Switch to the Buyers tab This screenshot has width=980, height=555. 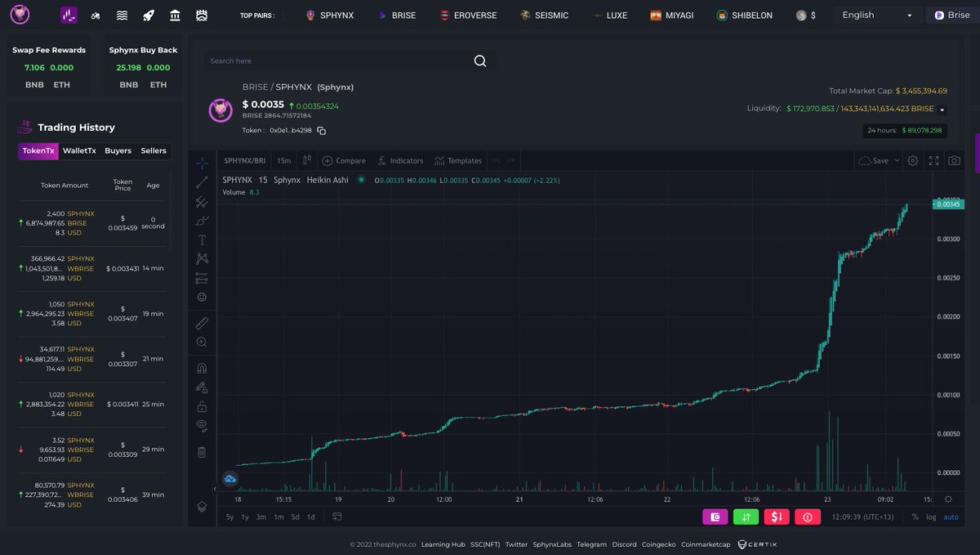click(118, 150)
